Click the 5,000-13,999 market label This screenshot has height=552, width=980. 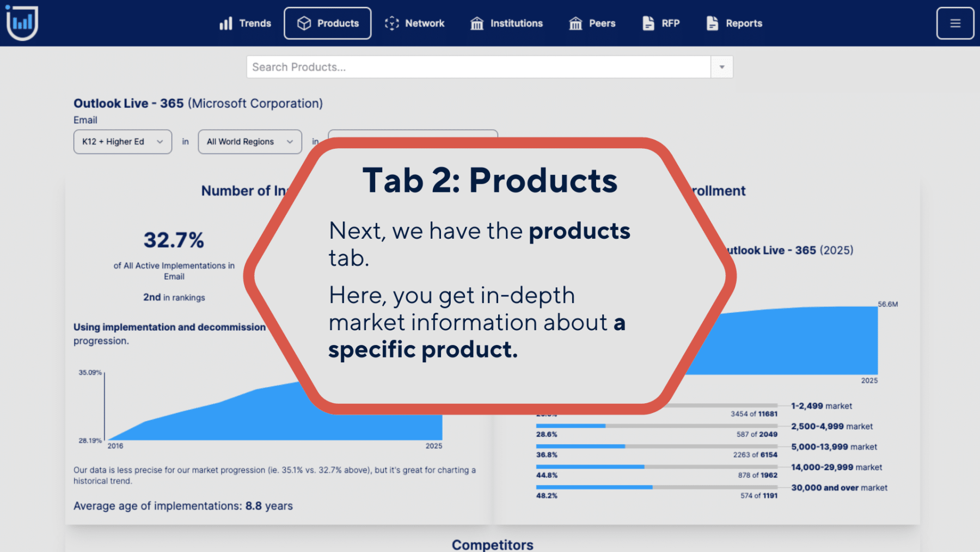pos(834,447)
